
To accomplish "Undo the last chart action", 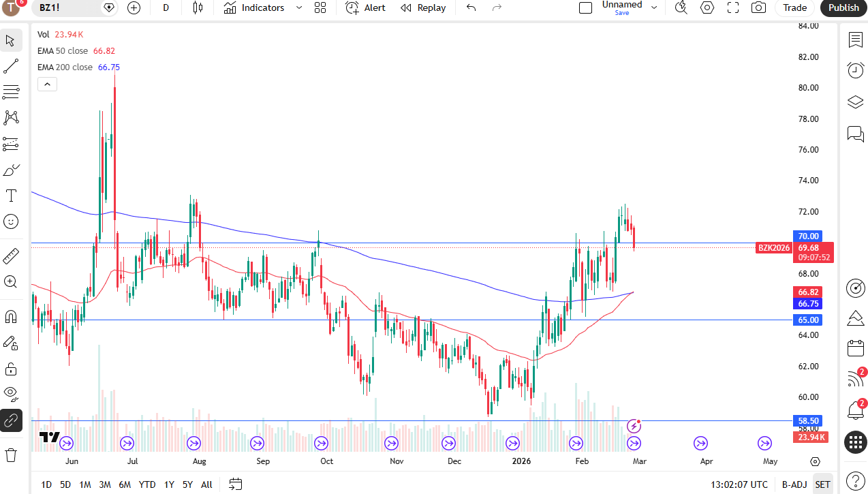I will (x=471, y=8).
